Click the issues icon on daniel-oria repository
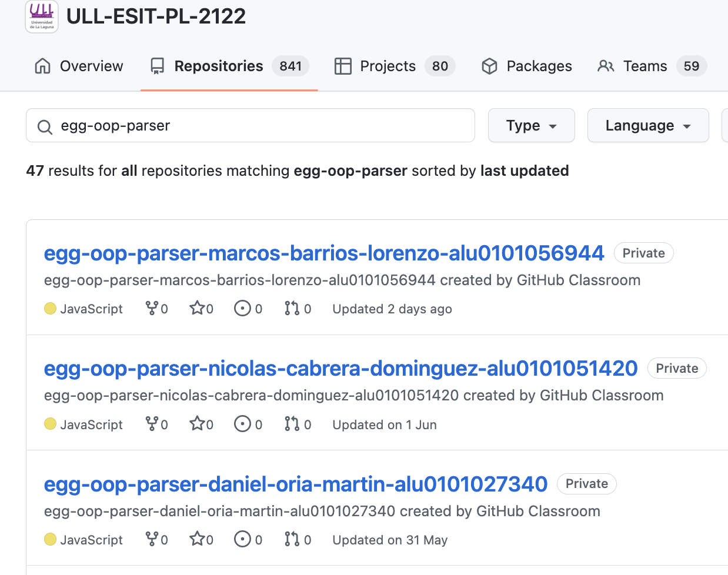The height and width of the screenshot is (575, 728). (243, 539)
